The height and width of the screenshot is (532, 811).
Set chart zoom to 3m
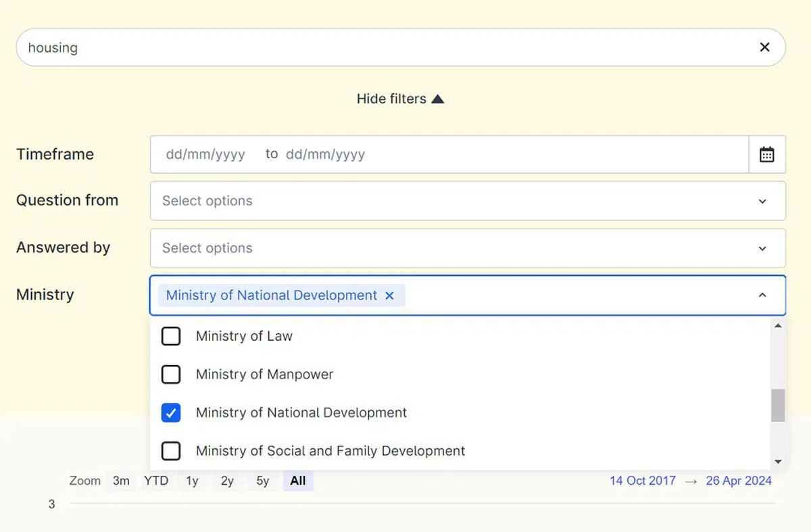click(x=121, y=481)
